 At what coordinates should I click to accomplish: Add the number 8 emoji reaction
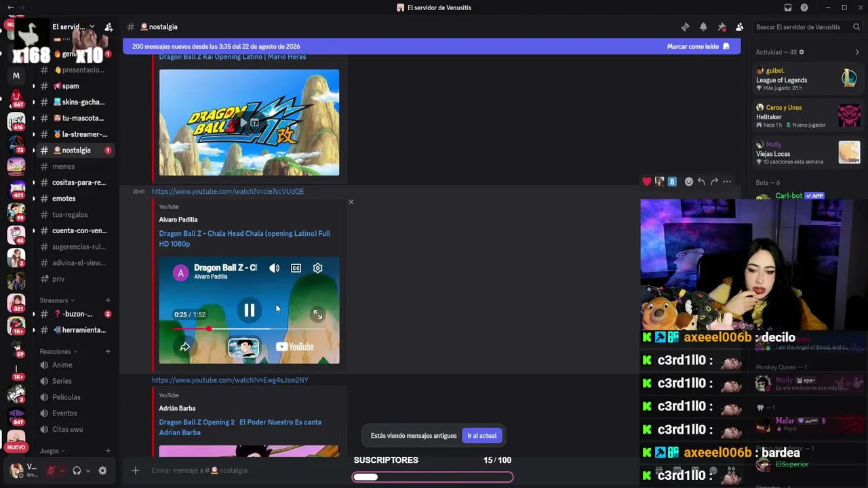pyautogui.click(x=672, y=182)
